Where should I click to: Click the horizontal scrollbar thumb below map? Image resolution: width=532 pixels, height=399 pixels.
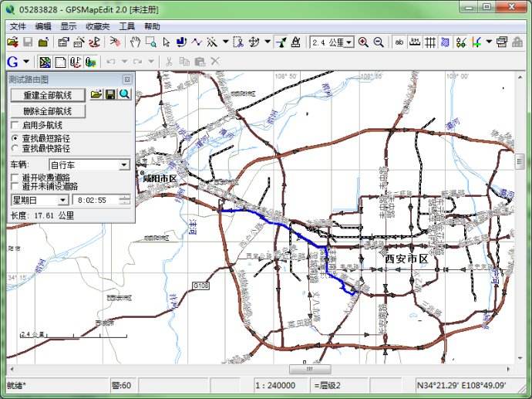point(310,370)
